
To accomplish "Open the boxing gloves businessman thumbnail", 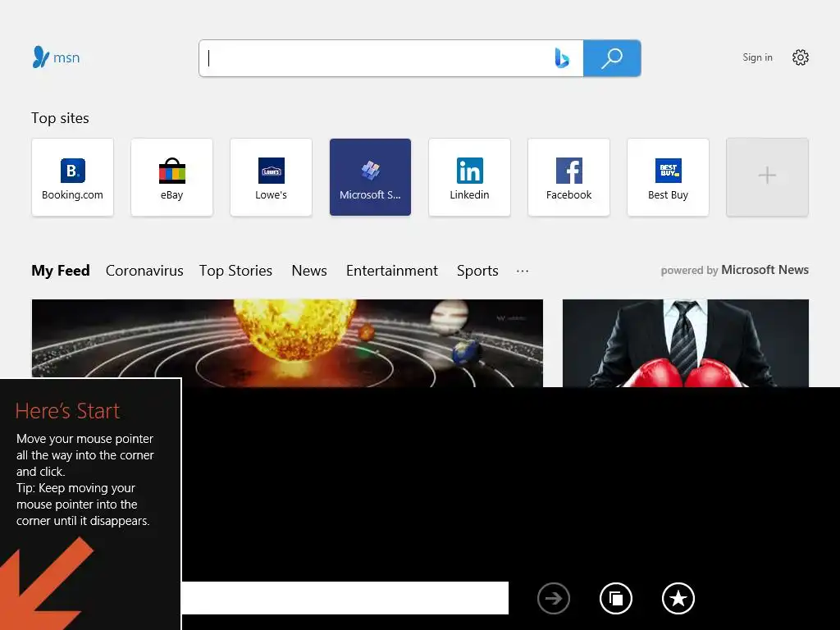I will point(686,343).
